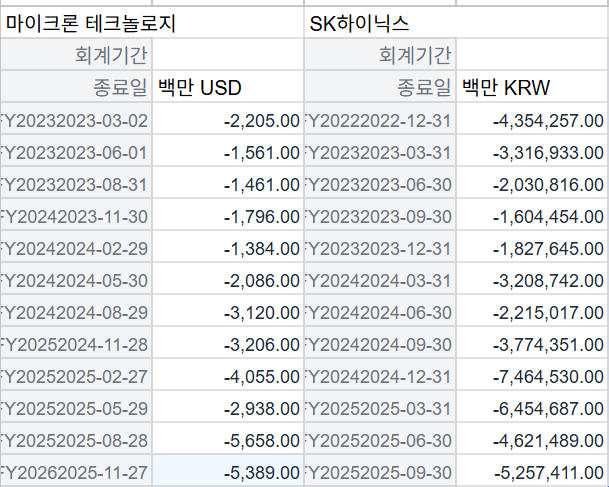Select the 마이크론 테크놀로지 header cell
The width and height of the screenshot is (609, 487).
[x=152, y=23]
